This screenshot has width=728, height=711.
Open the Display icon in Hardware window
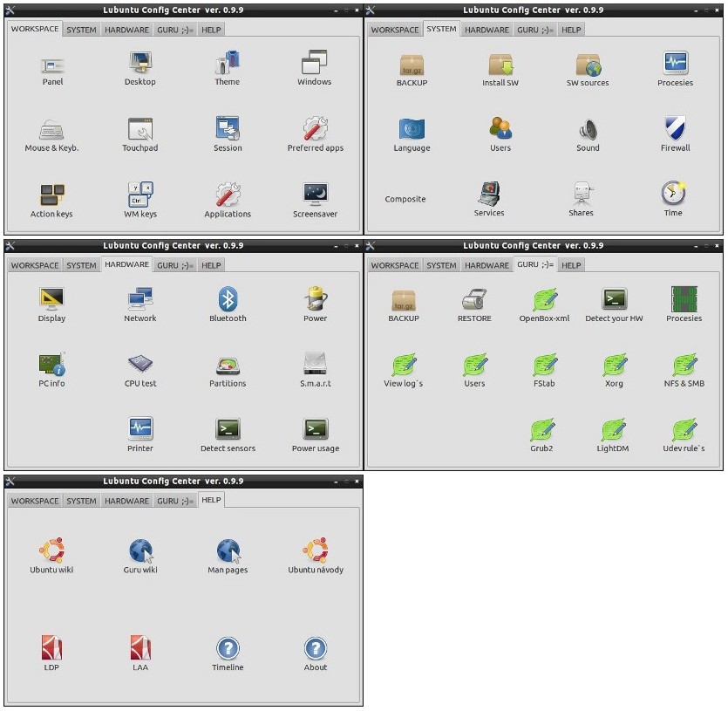(51, 299)
